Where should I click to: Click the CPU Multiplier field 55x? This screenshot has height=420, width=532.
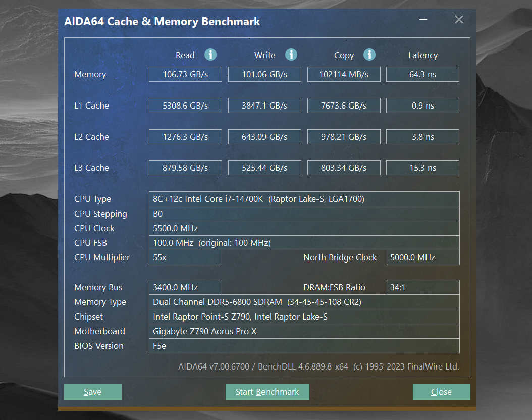click(x=185, y=257)
